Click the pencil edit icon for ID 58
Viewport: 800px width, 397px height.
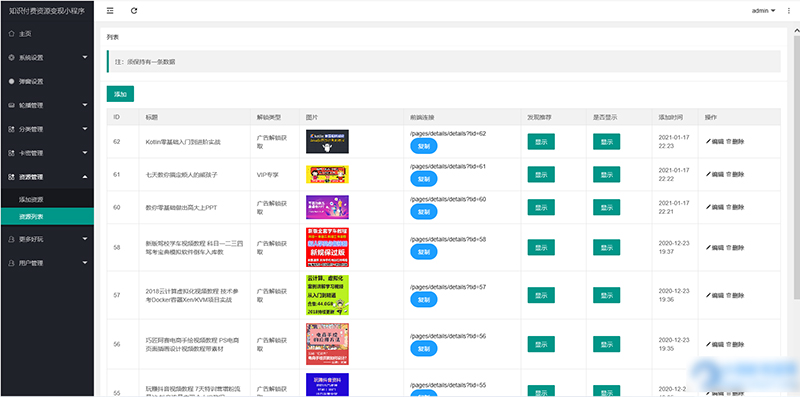pos(708,247)
